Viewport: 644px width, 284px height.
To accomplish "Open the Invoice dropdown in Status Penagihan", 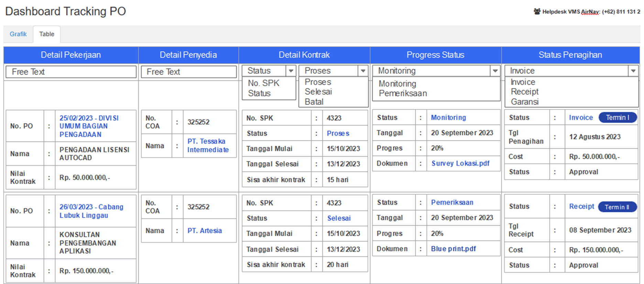I will [633, 71].
